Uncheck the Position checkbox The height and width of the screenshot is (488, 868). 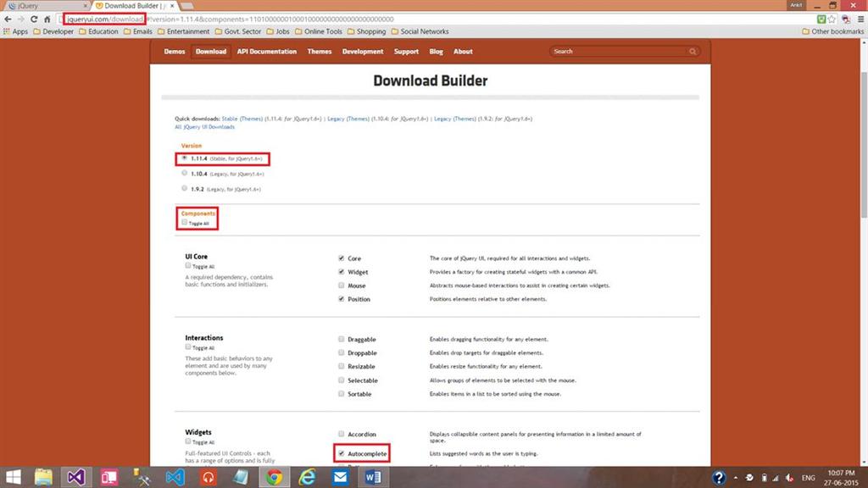341,299
